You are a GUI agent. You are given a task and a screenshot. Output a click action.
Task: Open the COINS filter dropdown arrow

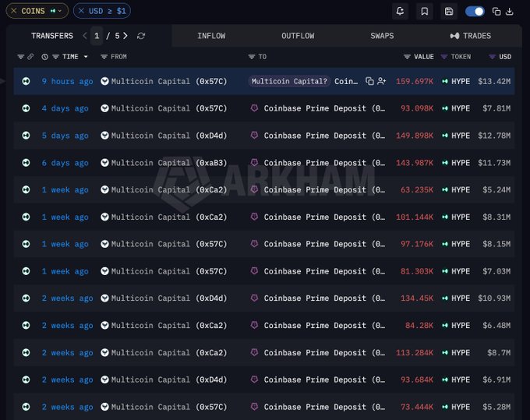tap(60, 11)
